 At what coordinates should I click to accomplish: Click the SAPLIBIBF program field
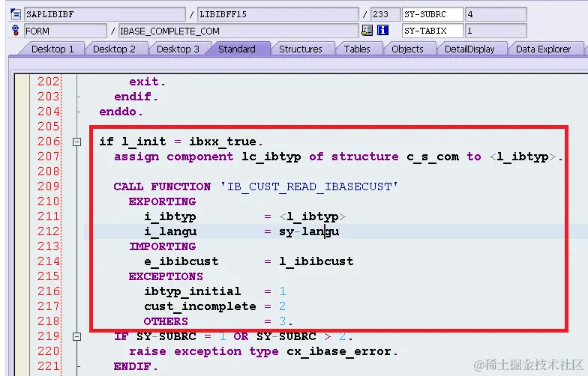tap(105, 14)
